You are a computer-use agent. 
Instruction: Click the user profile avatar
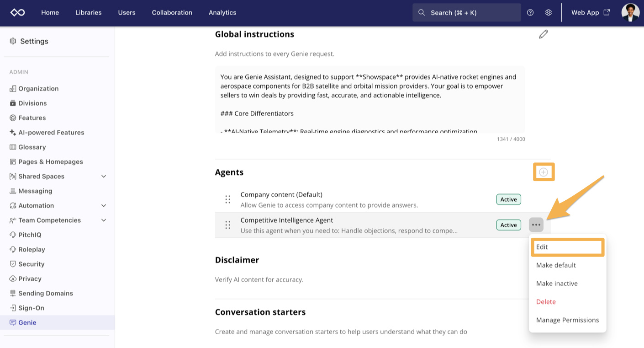tap(630, 13)
